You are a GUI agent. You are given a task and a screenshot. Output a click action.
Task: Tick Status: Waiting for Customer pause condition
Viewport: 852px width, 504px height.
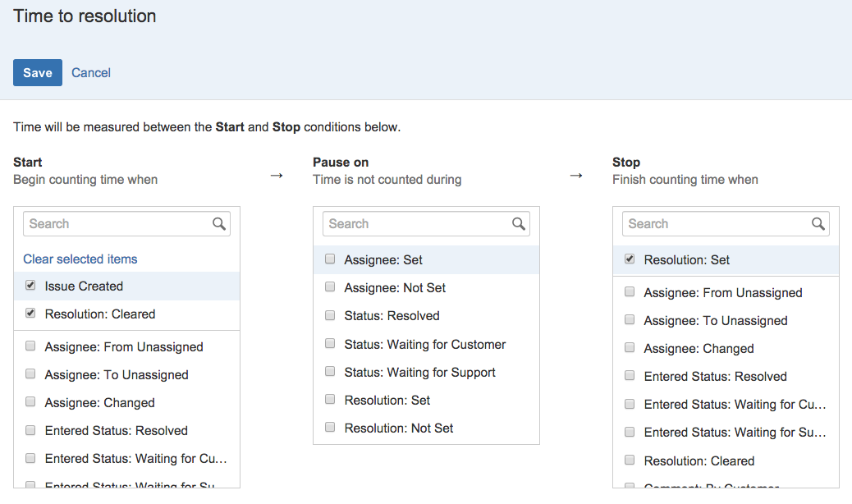330,344
